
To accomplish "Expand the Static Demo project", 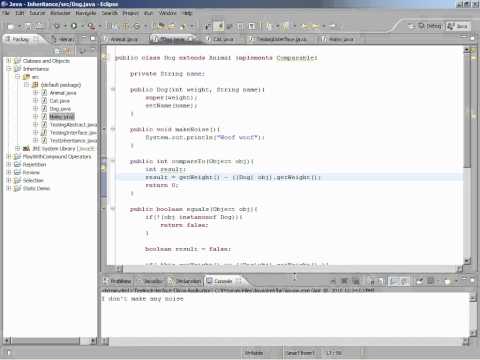I will click(9, 188).
